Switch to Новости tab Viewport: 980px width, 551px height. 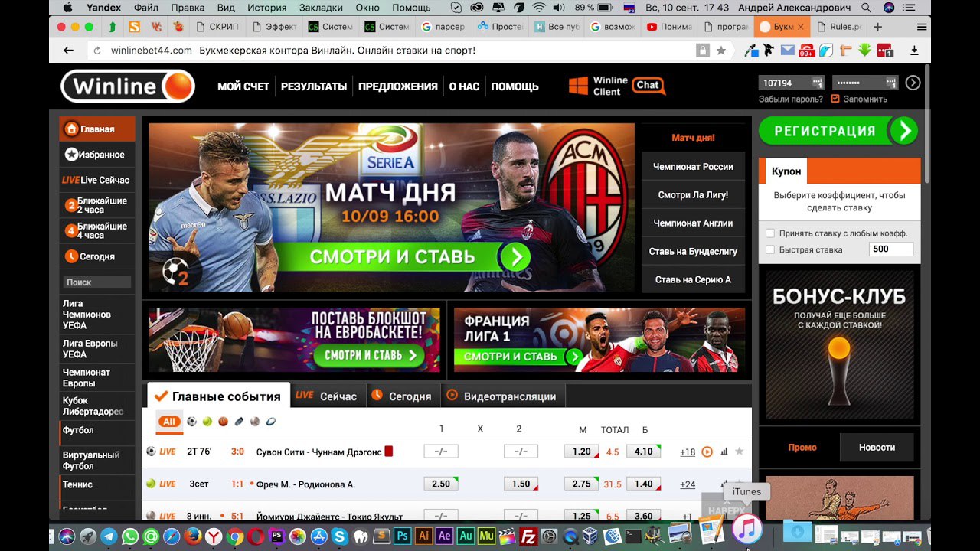tap(877, 447)
